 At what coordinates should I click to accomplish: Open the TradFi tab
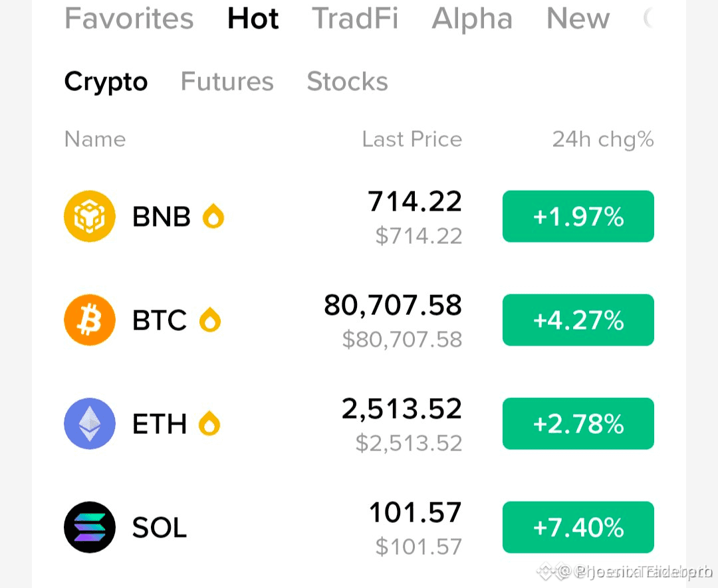(355, 19)
